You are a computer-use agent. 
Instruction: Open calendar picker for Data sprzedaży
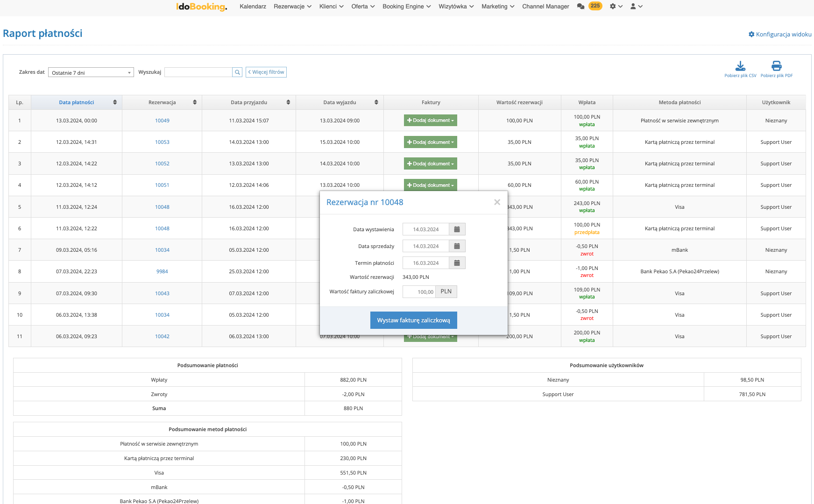(x=457, y=246)
